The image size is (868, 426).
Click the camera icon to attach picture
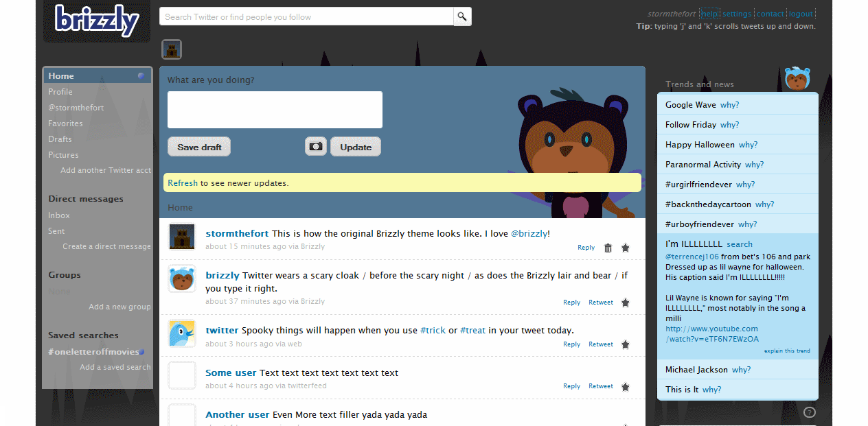coord(316,147)
